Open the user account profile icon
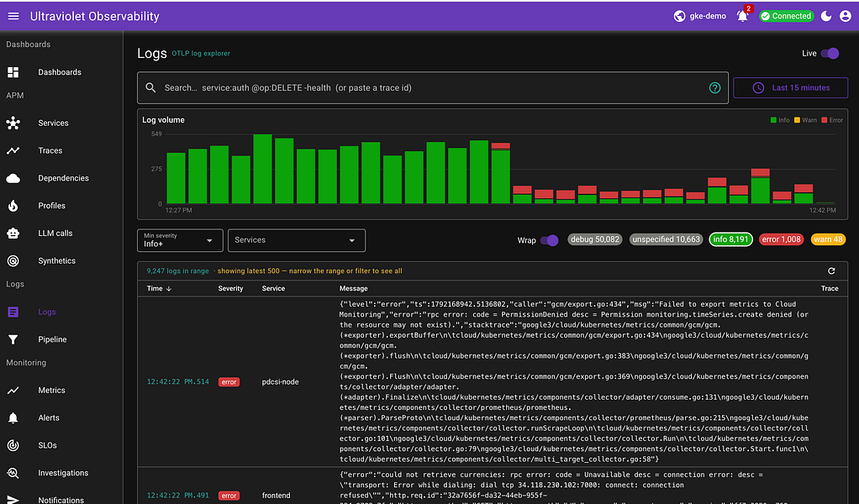 point(846,17)
